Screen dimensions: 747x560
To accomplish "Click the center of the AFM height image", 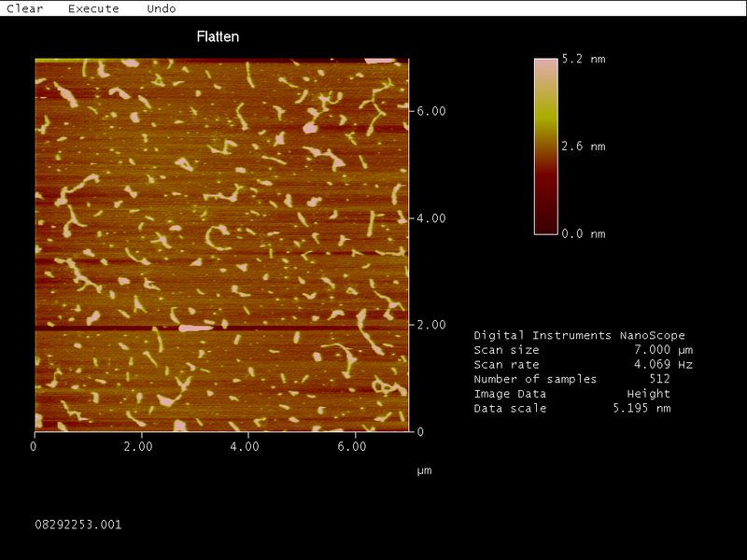I will tap(222, 246).
